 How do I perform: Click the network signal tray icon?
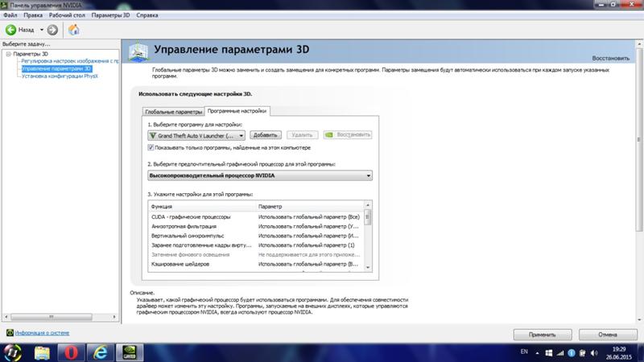coord(560,352)
